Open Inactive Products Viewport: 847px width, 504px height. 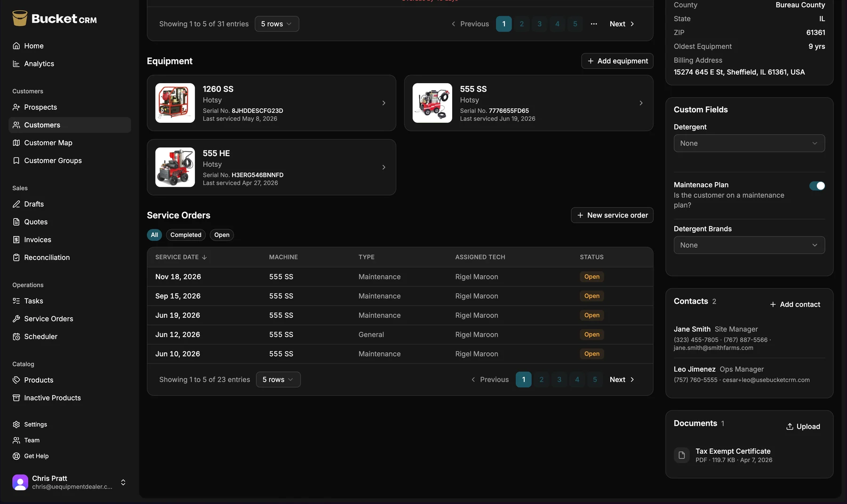click(70, 398)
